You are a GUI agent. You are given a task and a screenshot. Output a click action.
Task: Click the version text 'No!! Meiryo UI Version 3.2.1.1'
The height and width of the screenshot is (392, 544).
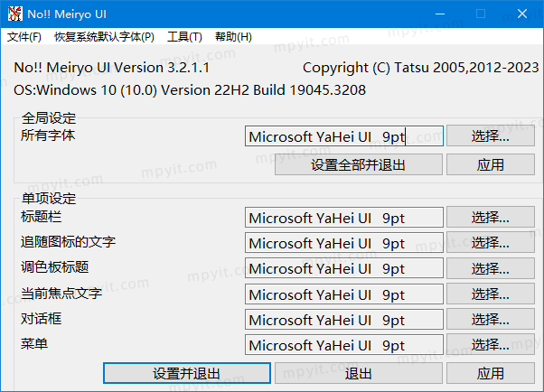(112, 68)
